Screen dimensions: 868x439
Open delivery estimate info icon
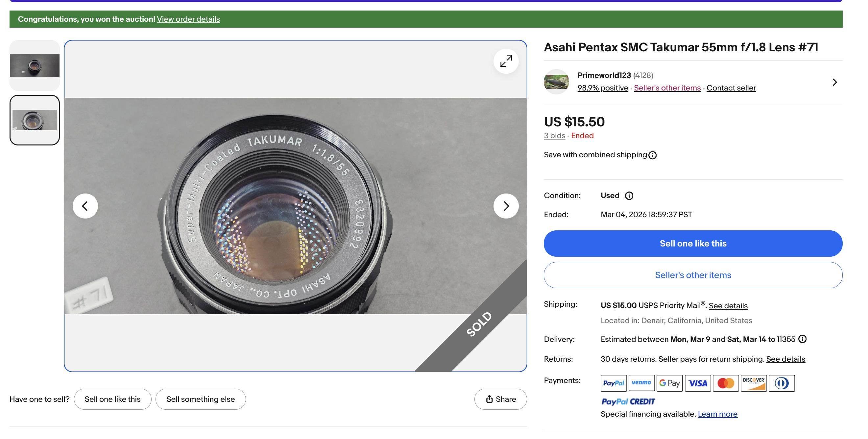pyautogui.click(x=802, y=339)
